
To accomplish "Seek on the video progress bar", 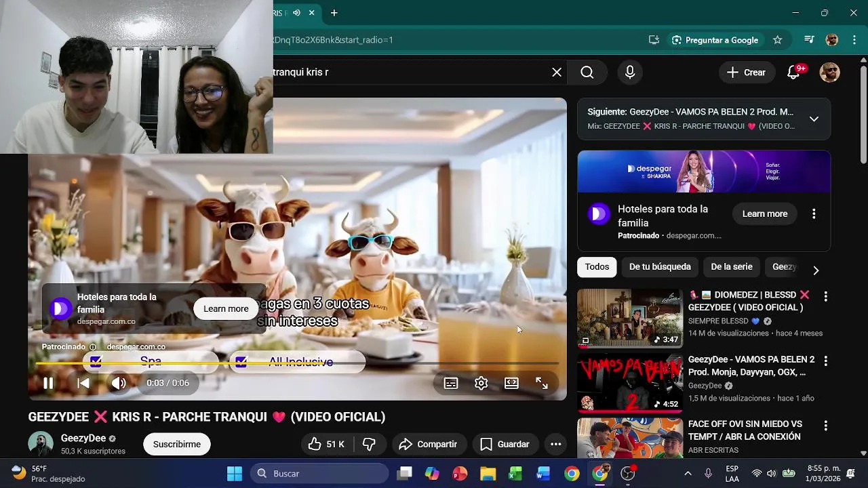I will [297, 363].
